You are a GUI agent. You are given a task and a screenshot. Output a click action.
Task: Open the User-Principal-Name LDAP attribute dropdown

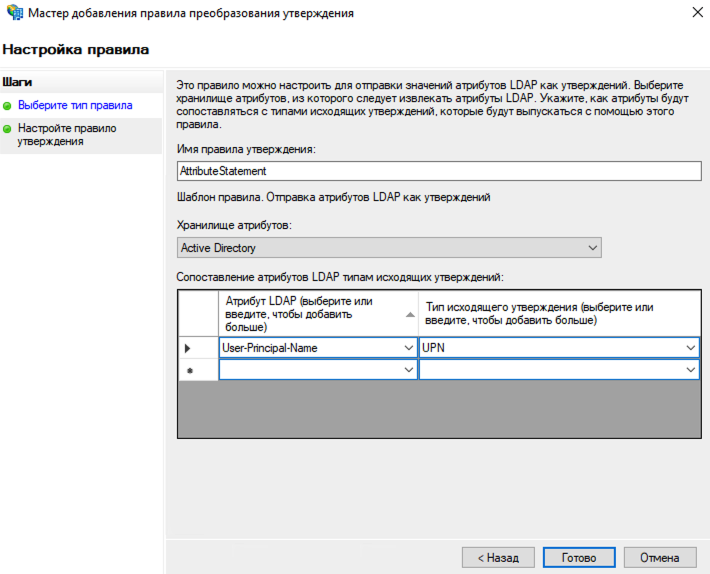point(407,347)
